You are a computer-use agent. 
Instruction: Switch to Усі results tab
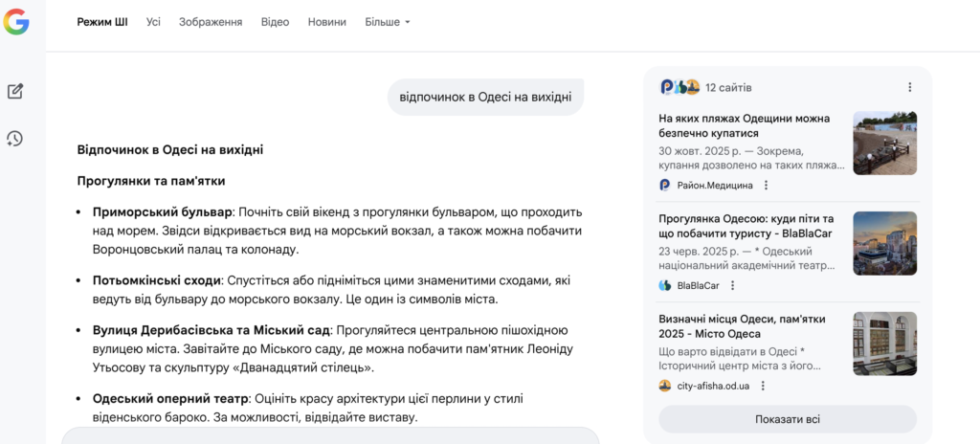(x=153, y=22)
